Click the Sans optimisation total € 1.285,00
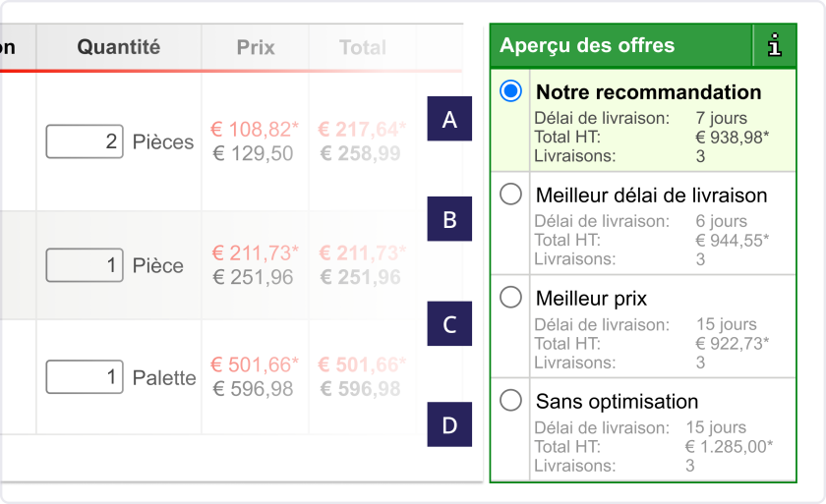Screen dimensions: 826x504 pos(729,447)
